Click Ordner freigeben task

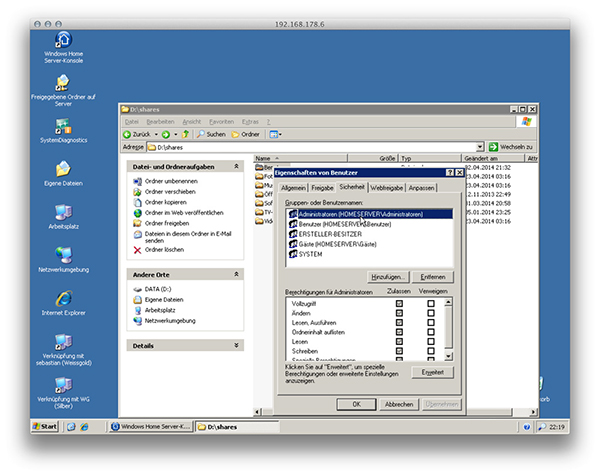[x=167, y=223]
